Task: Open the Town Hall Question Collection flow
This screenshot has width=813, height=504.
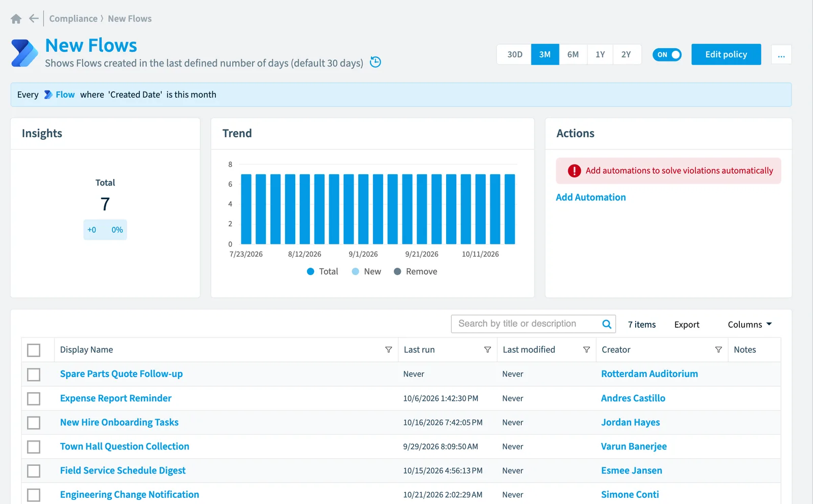Action: point(124,447)
